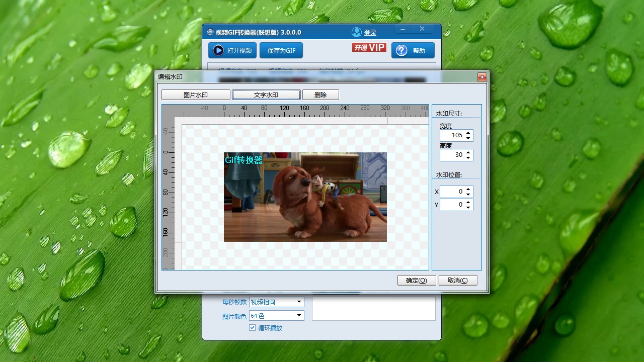The width and height of the screenshot is (644, 362).
Task: Click the Gif转换器 text watermark on preview
Action: [x=244, y=160]
